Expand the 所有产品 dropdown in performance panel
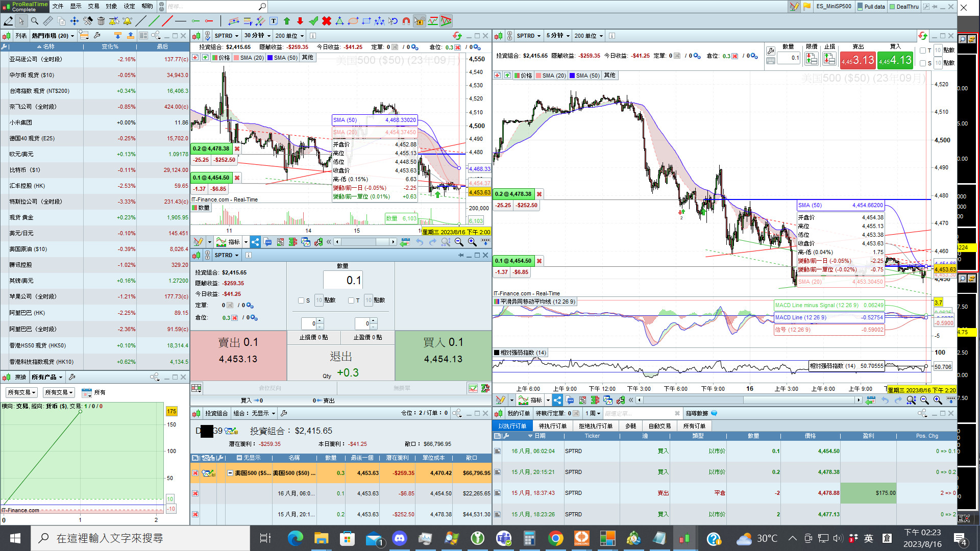The image size is (980, 551). (x=47, y=378)
